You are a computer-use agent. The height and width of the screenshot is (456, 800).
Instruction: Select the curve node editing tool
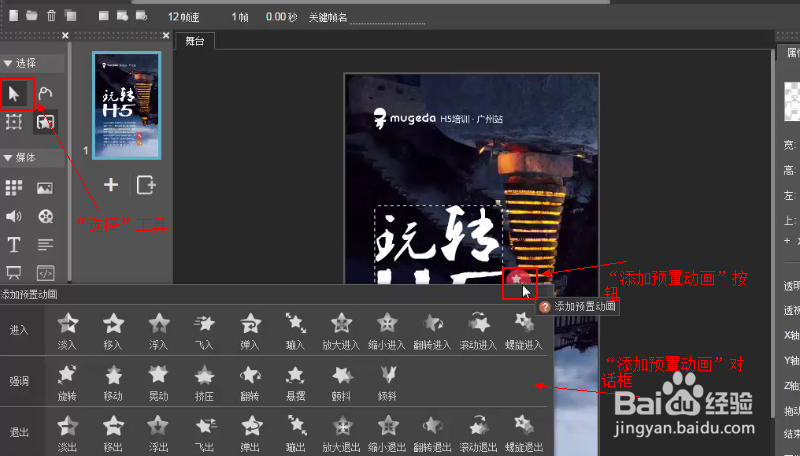point(45,93)
